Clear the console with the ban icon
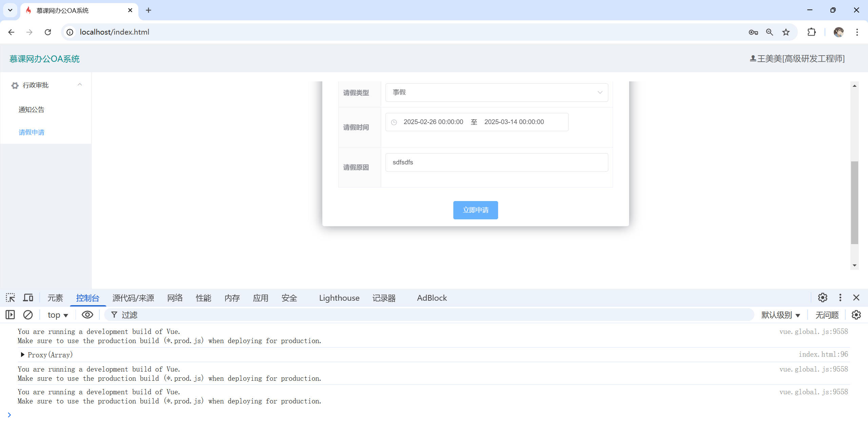The image size is (868, 437). (28, 315)
